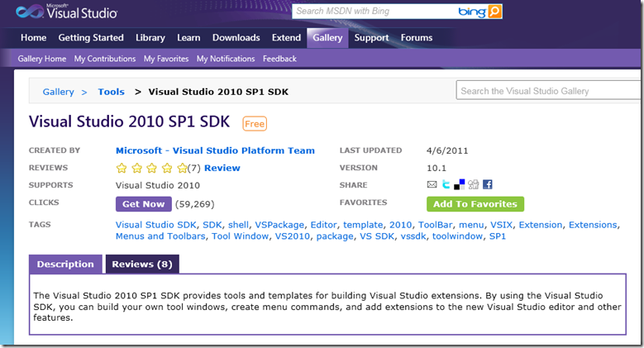Open the Extensions tag

coord(593,225)
